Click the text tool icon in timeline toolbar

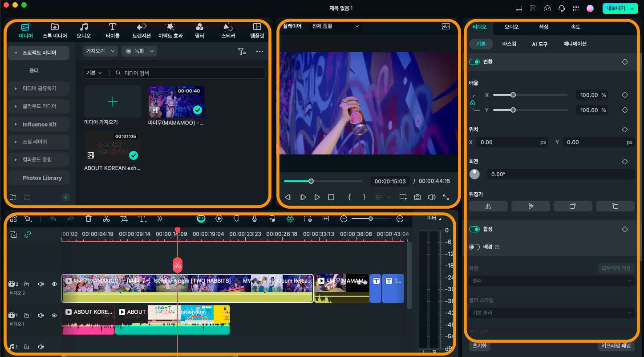pyautogui.click(x=142, y=219)
